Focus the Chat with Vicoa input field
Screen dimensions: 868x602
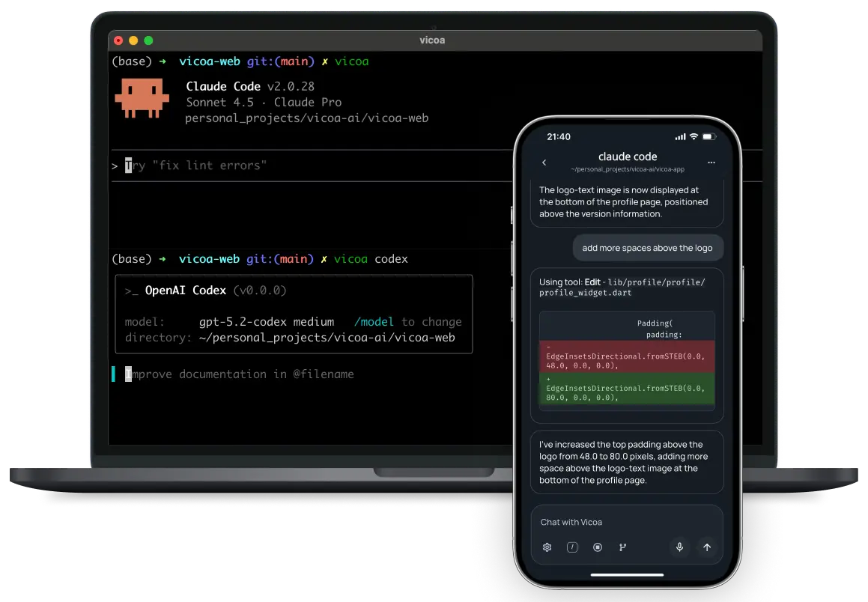627,522
